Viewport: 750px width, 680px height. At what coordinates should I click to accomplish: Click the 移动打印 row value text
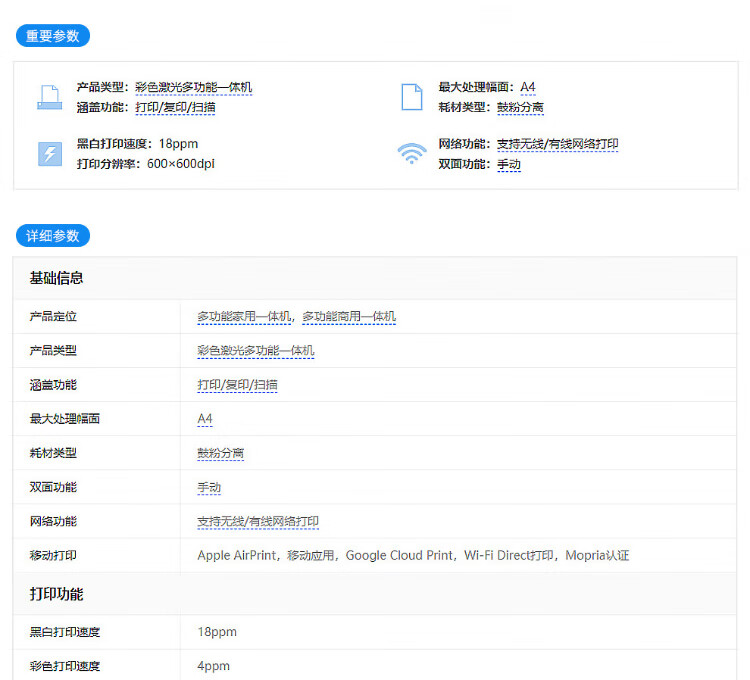(x=412, y=555)
